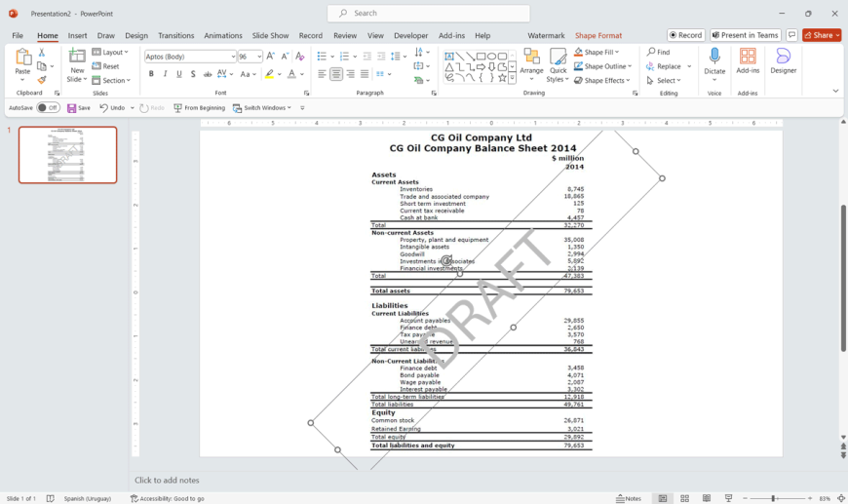Viewport: 848px width, 504px height.
Task: Open Quick Styles gallery
Action: tap(558, 65)
